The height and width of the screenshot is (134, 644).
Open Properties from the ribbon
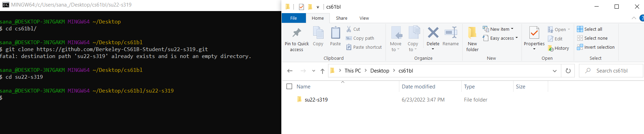(534, 38)
